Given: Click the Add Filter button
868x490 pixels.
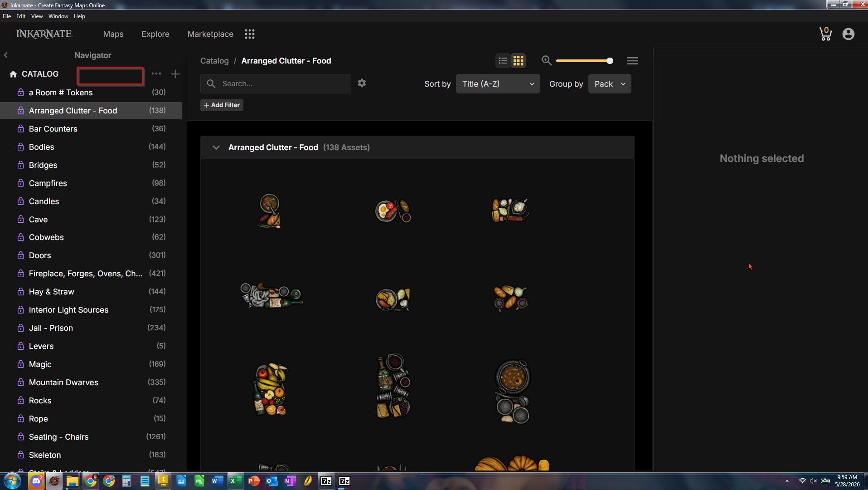Looking at the screenshot, I should pyautogui.click(x=222, y=105).
